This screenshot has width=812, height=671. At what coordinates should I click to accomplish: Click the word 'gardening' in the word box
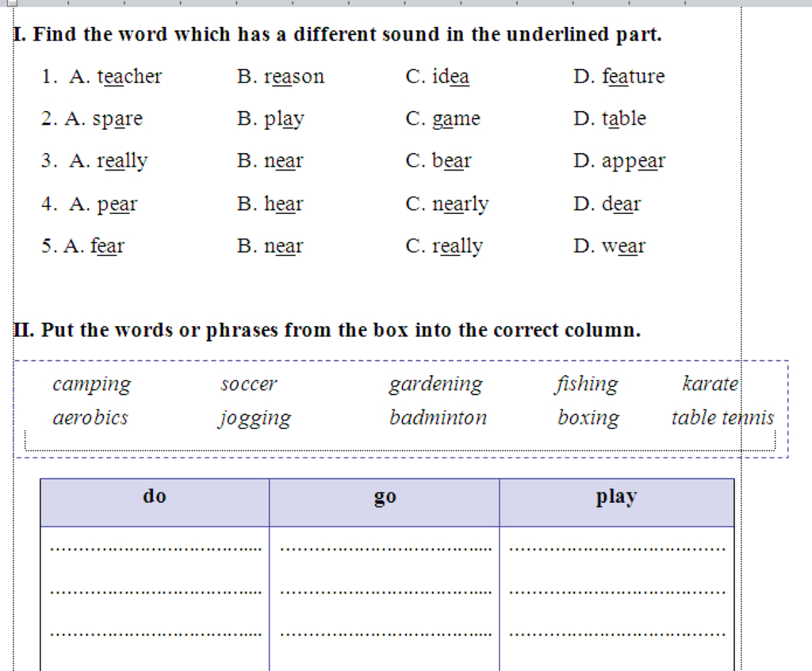pos(435,384)
